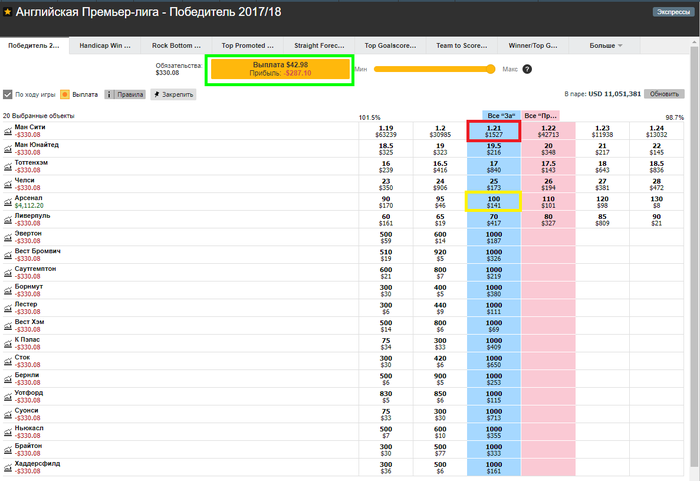Open the graph icon for Хаддерсфилд

pyautogui.click(x=8, y=467)
